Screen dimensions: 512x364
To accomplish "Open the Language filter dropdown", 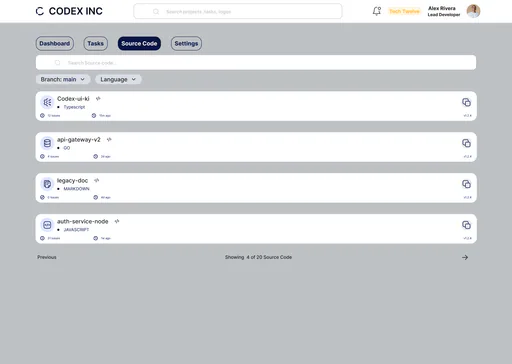I will point(118,79).
